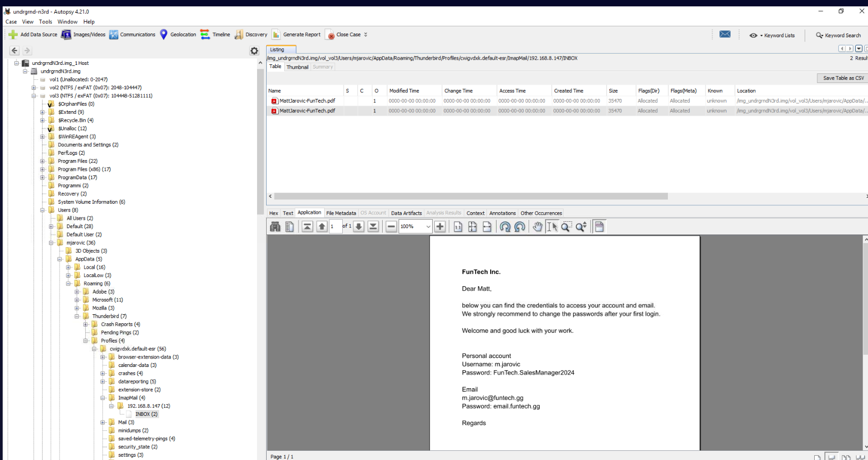Open the Case menu
The image size is (868, 460).
(11, 22)
